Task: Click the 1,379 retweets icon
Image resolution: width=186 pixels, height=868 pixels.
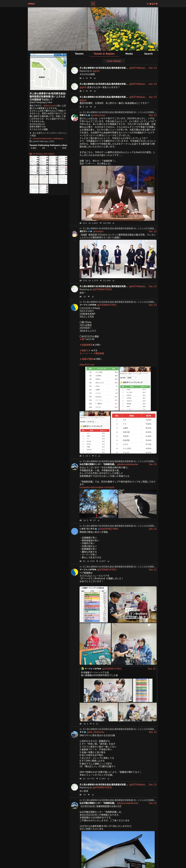Action: tap(90, 280)
